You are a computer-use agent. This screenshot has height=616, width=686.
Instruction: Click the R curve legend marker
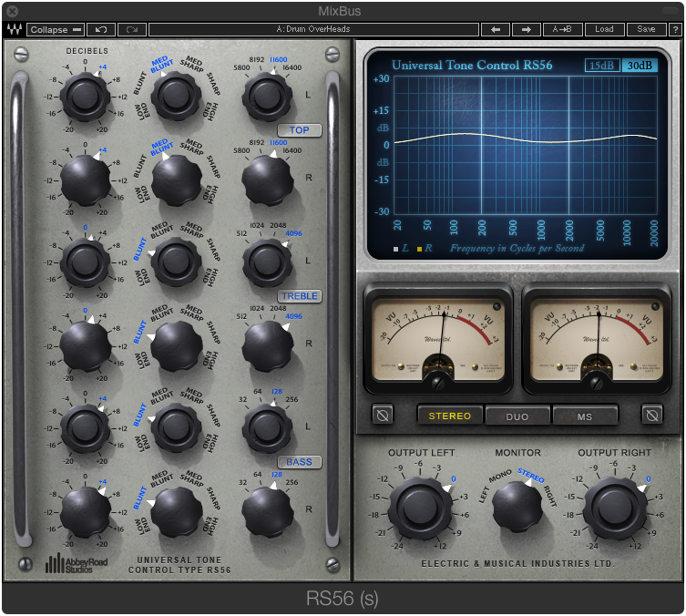(x=419, y=249)
